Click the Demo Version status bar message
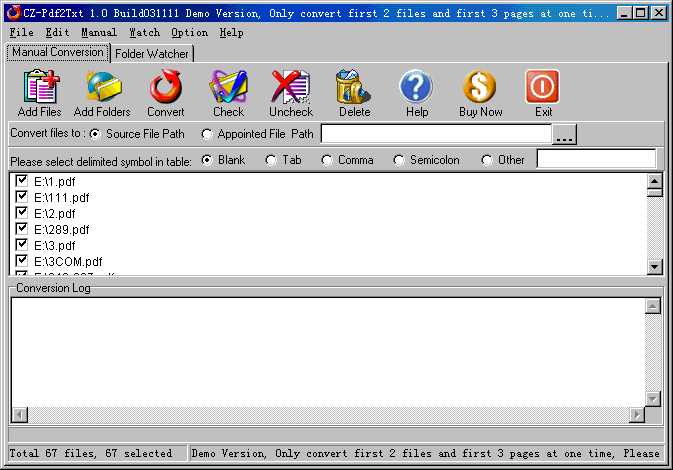Image resolution: width=673 pixels, height=470 pixels. 425,453
